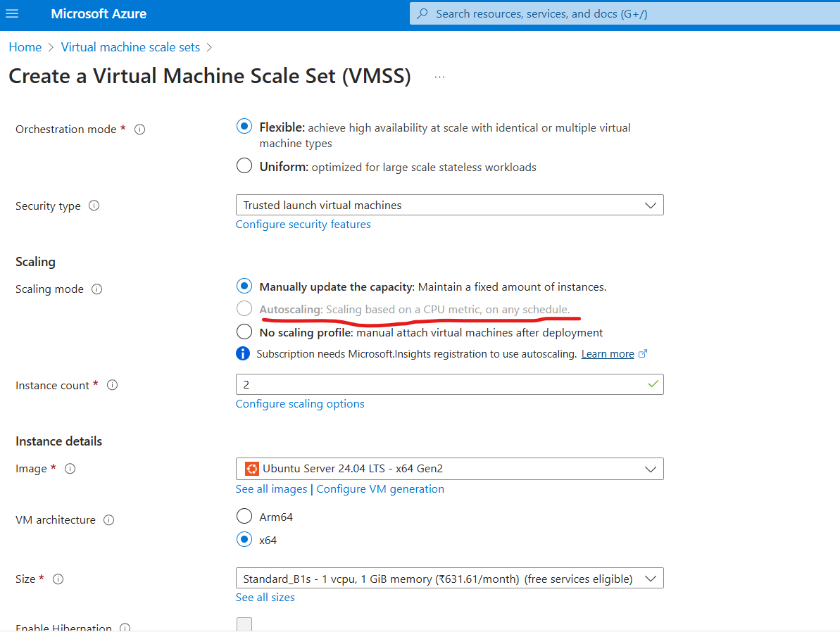Click See all images link

[x=272, y=489]
